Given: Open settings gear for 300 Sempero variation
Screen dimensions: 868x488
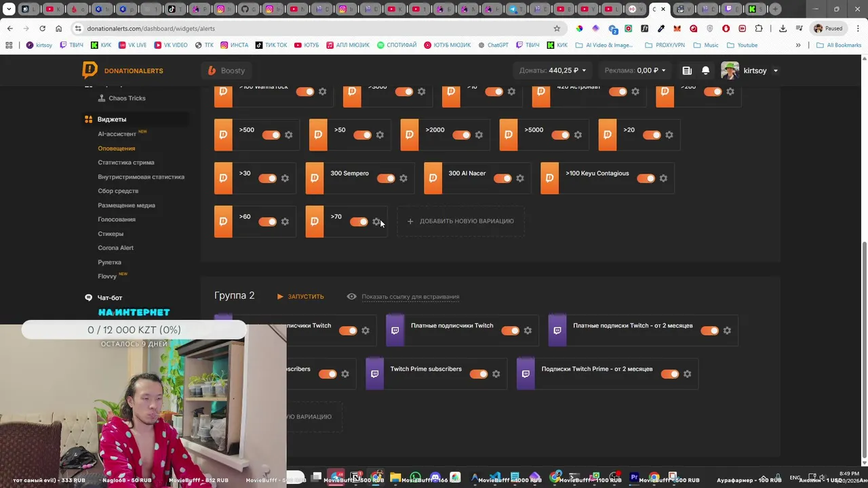Looking at the screenshot, I should point(403,178).
